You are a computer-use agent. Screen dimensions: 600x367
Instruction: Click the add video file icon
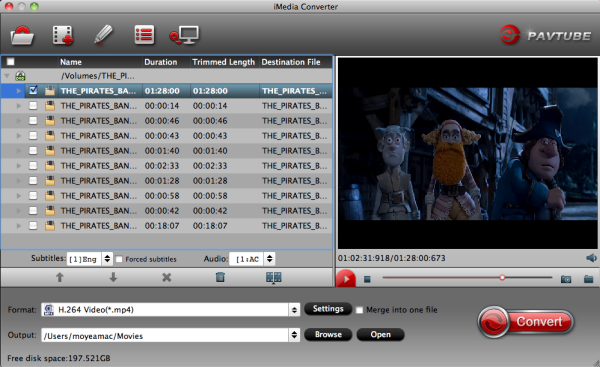click(x=63, y=36)
